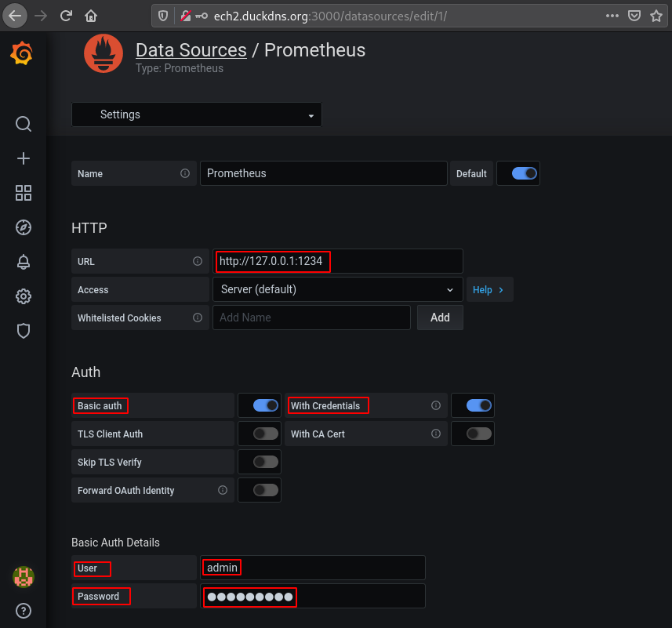Click the Basic Auth Password field
Screen dimensions: 672x628
pyautogui.click(x=312, y=596)
